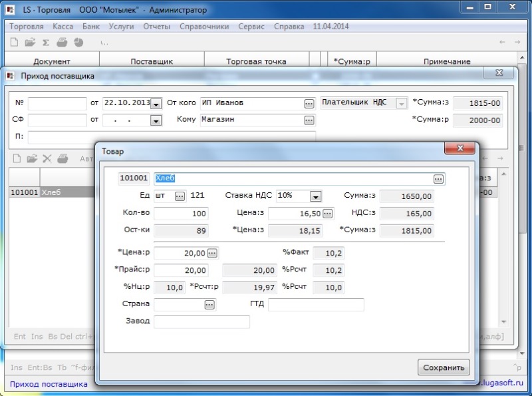Click the new document icon in main toolbar
The width and height of the screenshot is (532, 396).
point(14,42)
